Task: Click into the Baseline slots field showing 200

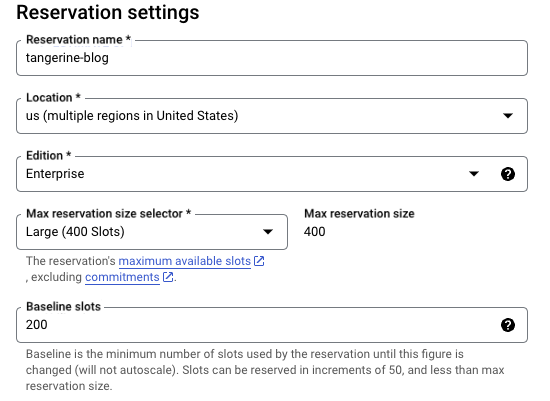Action: [272, 325]
